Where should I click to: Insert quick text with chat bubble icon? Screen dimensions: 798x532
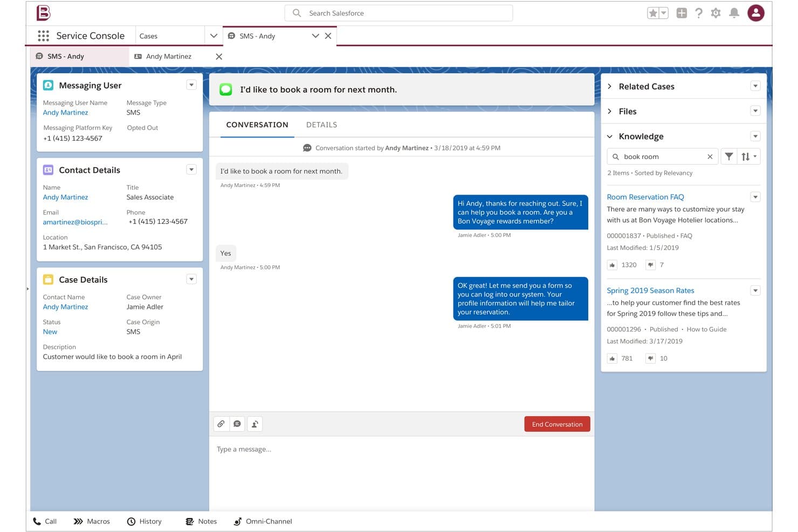tap(237, 424)
